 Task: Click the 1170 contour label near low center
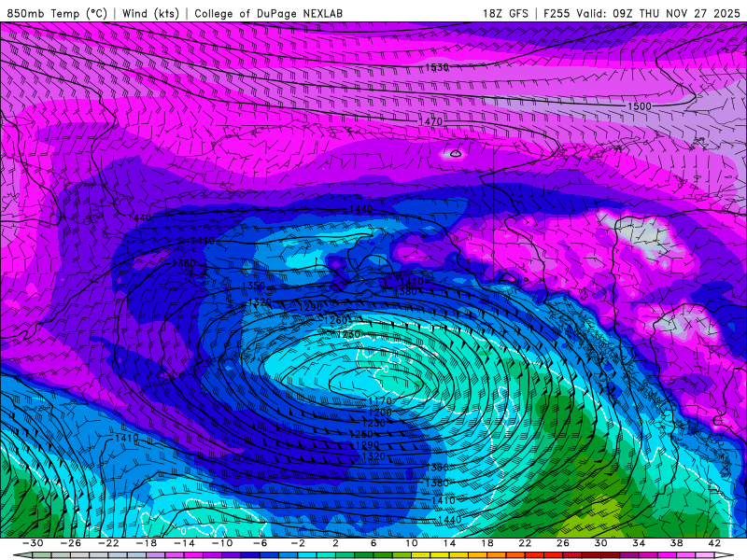click(380, 401)
